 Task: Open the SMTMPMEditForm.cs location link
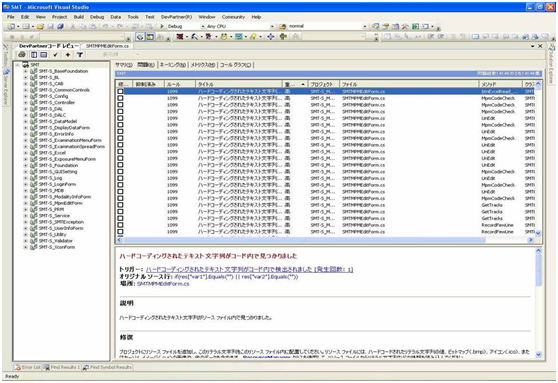click(x=163, y=284)
